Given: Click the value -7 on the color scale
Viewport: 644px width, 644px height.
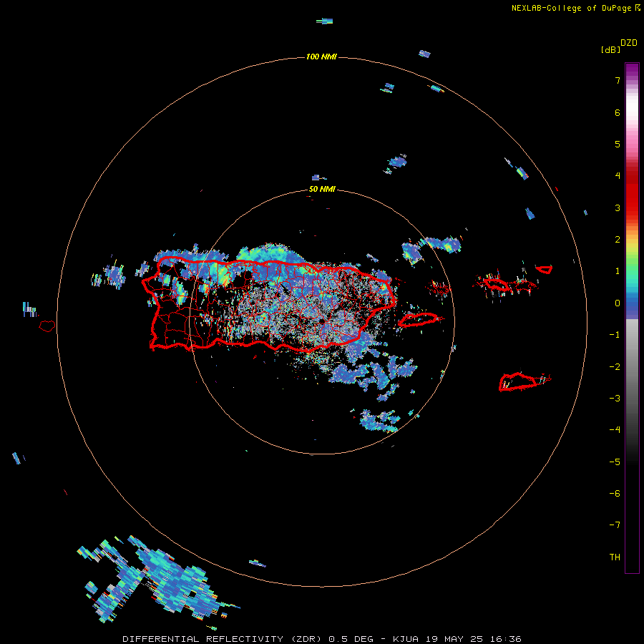Looking at the screenshot, I should pyautogui.click(x=615, y=525).
